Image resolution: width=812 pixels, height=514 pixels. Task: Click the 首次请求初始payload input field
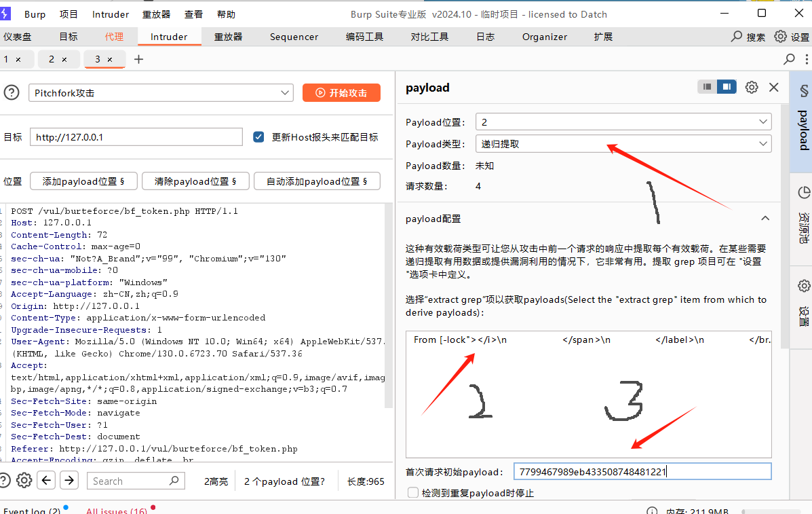[642, 471]
